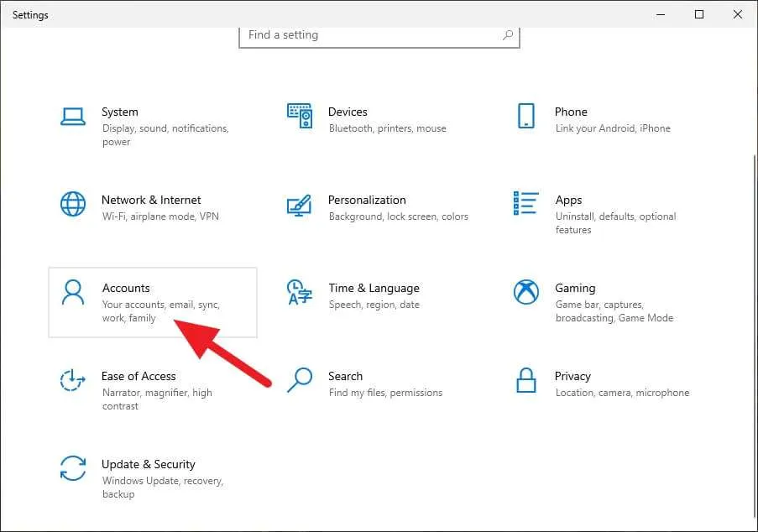This screenshot has height=532, width=758.
Task: Open the Network & Internet globe icon
Action: [x=73, y=204]
